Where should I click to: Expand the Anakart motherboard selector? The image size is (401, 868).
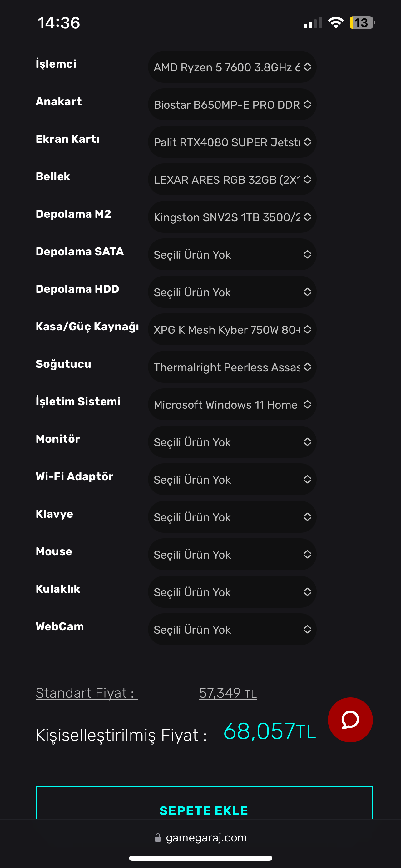232,104
